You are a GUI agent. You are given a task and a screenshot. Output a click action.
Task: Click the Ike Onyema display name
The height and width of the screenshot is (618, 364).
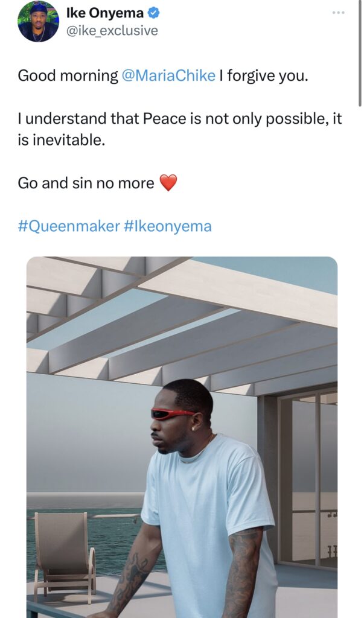coord(104,13)
